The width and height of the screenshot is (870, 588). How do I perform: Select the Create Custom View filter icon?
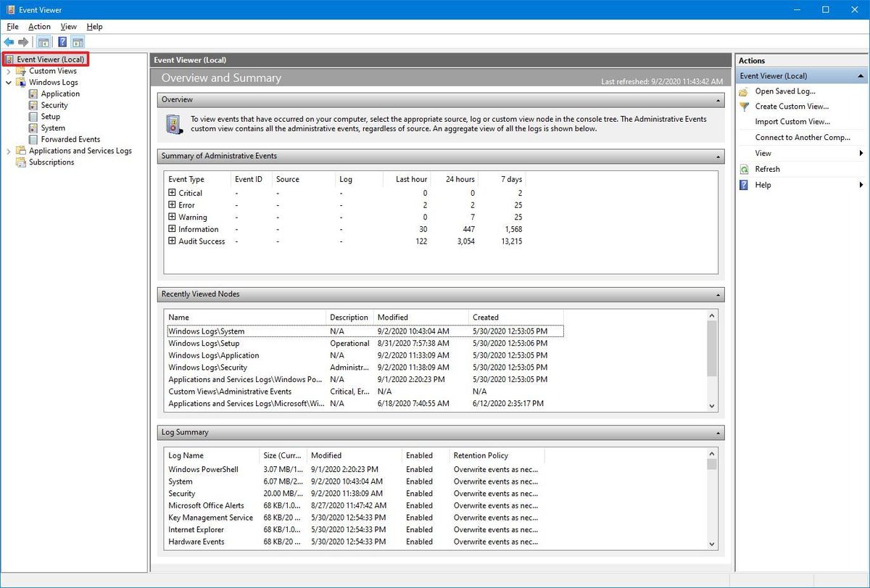744,106
